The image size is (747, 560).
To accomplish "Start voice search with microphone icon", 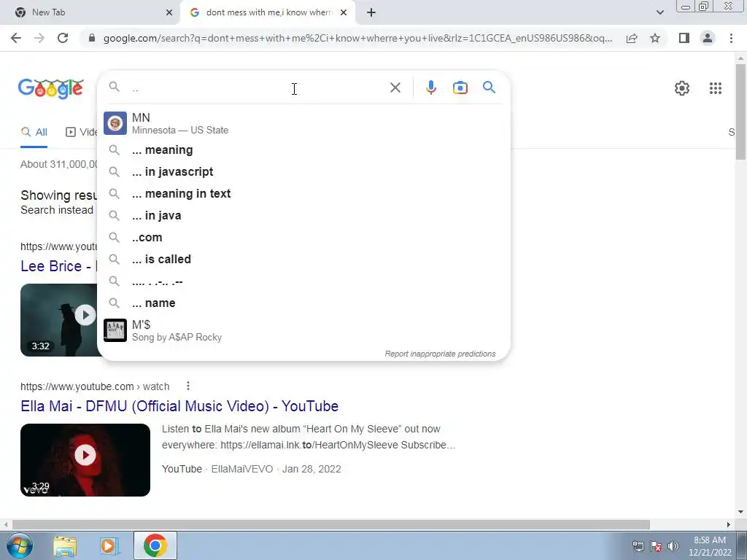I will 430,87.
